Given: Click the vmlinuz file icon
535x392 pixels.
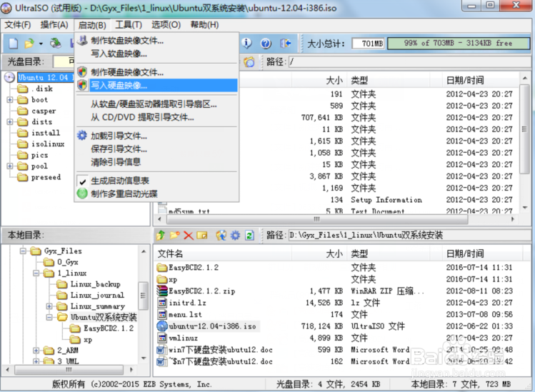Looking at the screenshot, I should [162, 338].
